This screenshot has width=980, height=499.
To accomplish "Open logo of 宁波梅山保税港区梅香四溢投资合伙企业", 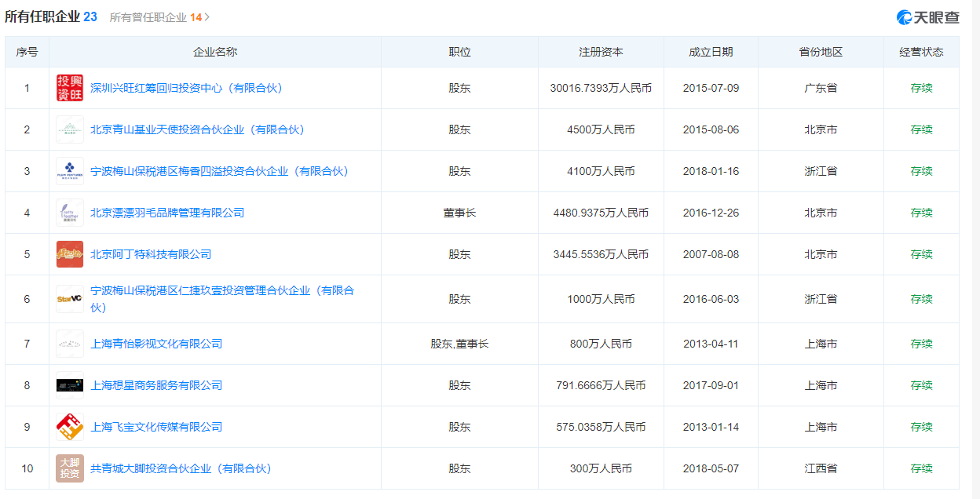I will (70, 171).
